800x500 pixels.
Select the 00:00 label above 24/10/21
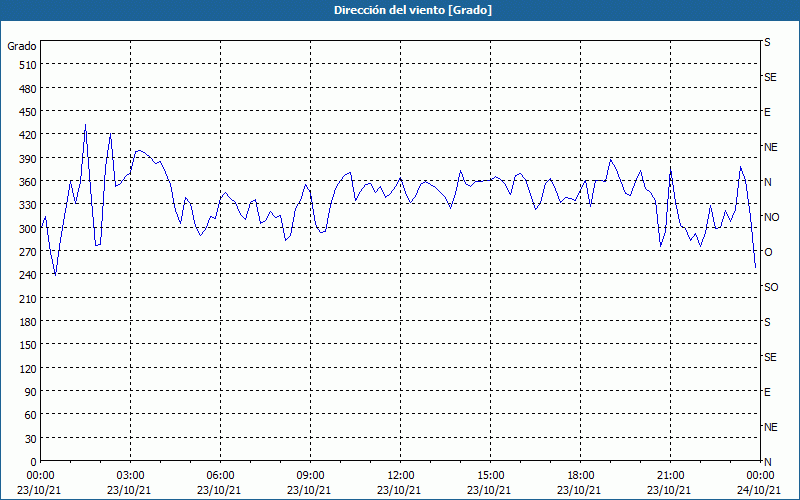[760, 476]
